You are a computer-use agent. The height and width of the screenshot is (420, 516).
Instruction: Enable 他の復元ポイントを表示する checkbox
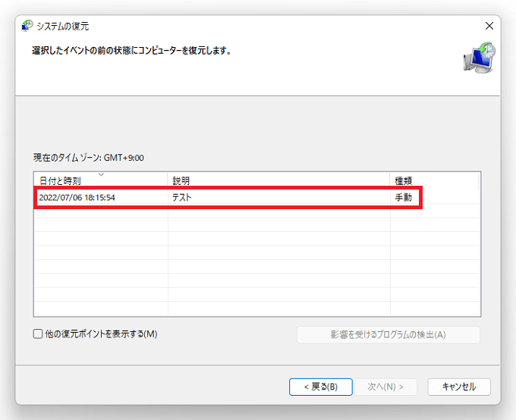(x=38, y=334)
